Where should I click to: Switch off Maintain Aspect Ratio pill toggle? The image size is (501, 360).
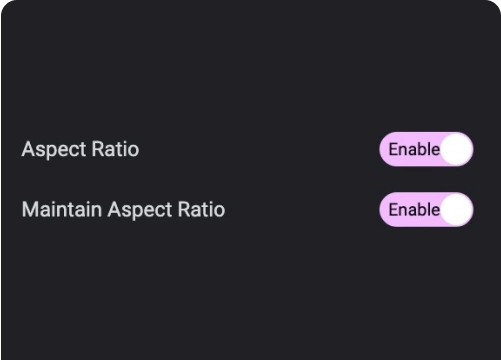(426, 209)
